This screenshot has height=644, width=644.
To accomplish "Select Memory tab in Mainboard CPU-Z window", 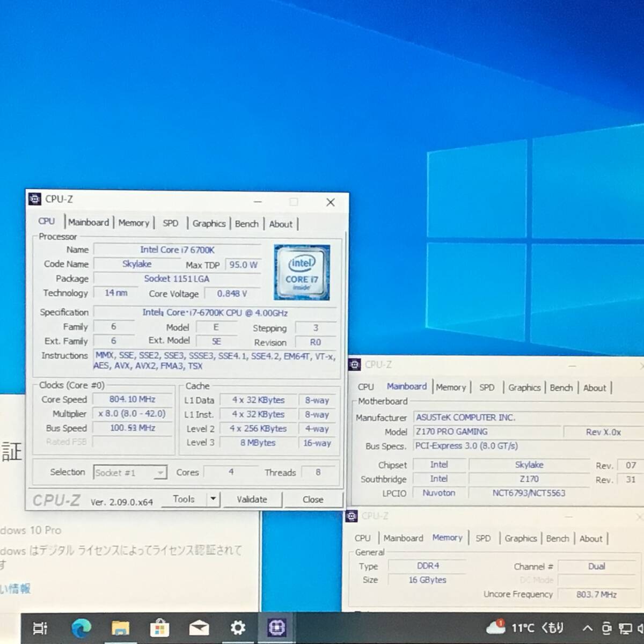I will [451, 387].
